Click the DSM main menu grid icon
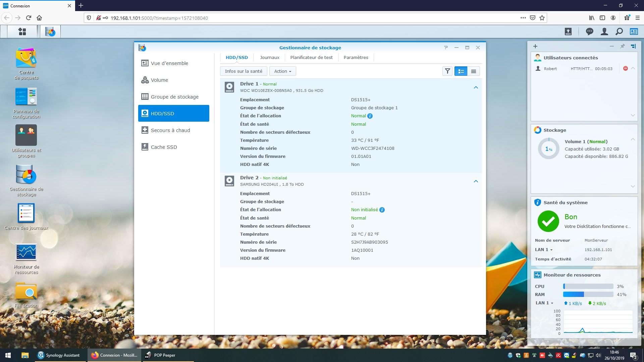644x362 pixels. (x=22, y=32)
